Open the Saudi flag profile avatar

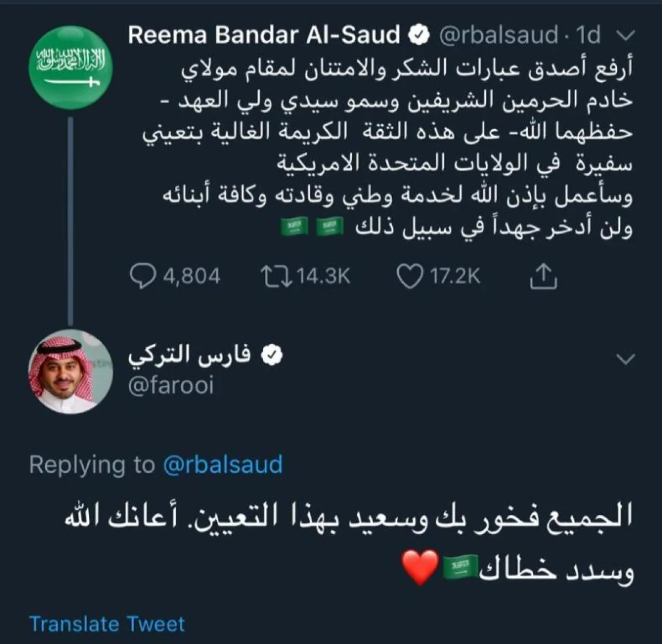tap(70, 67)
